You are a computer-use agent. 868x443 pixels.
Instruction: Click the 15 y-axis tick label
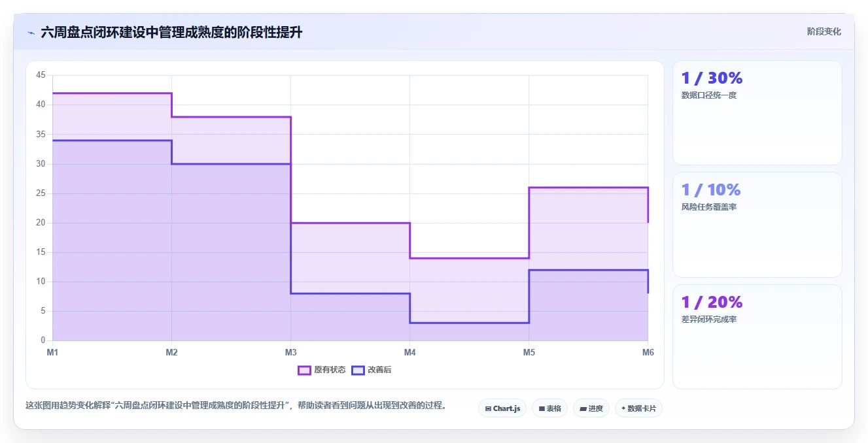tap(41, 252)
